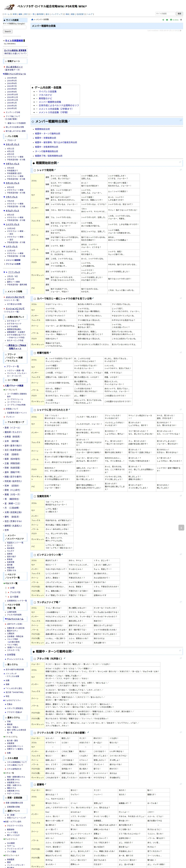The height and width of the screenshot is (868, 186).
Task: Click the share icon in page toolbar
Action: 163,20
